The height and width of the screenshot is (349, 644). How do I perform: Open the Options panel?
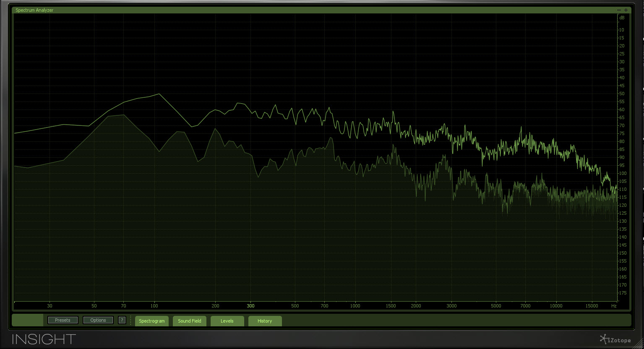point(98,320)
